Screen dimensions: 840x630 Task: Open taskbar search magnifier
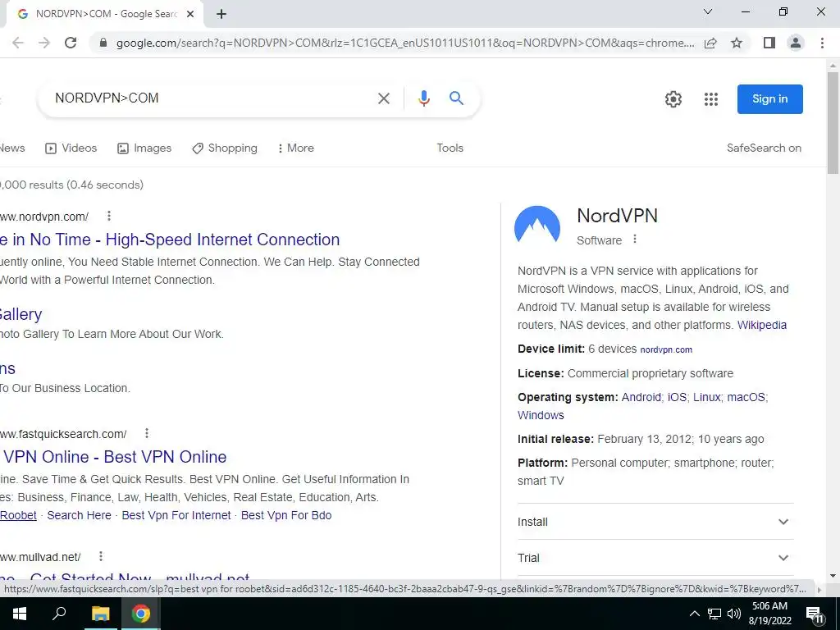(59, 614)
